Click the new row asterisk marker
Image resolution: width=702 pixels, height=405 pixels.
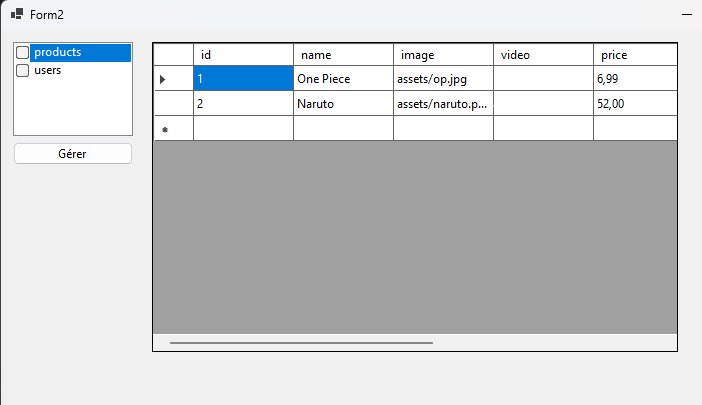pyautogui.click(x=164, y=129)
